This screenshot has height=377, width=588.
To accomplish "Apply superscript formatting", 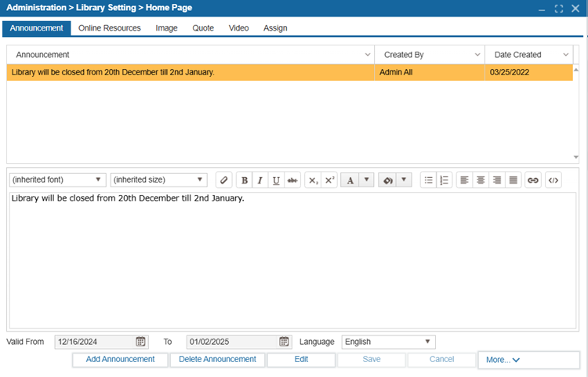I will 329,180.
